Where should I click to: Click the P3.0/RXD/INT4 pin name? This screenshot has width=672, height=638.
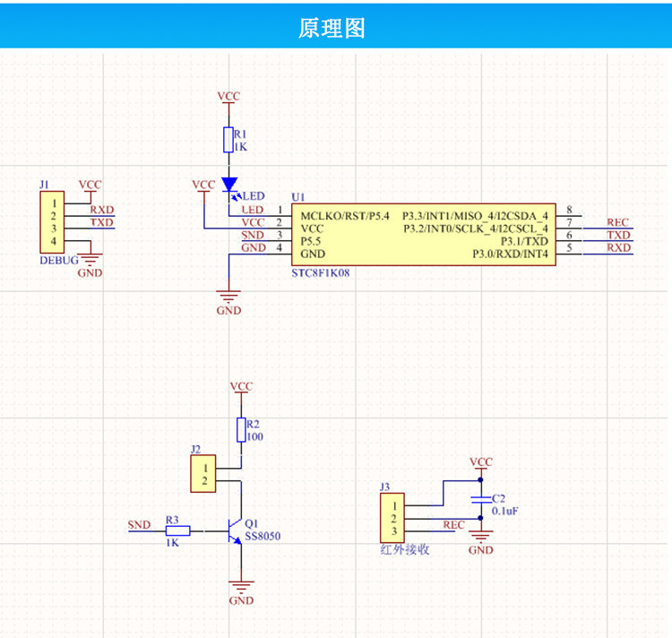(x=511, y=254)
